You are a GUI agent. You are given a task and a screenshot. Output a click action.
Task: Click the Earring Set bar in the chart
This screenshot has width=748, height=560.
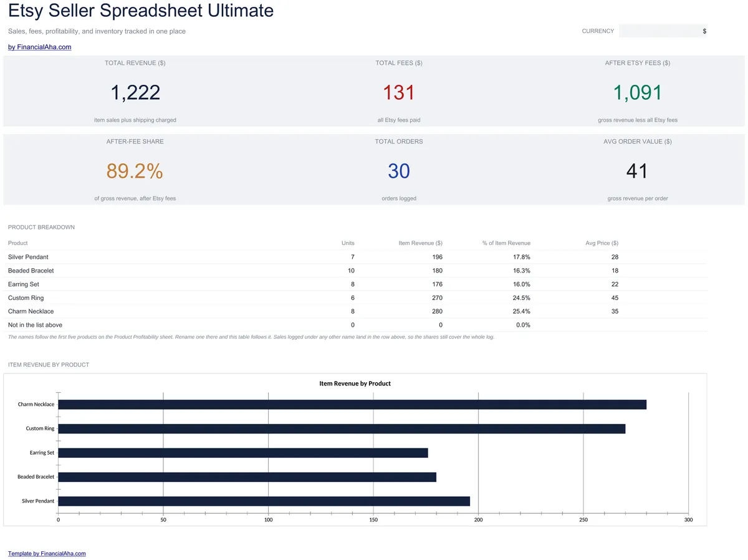pyautogui.click(x=243, y=453)
